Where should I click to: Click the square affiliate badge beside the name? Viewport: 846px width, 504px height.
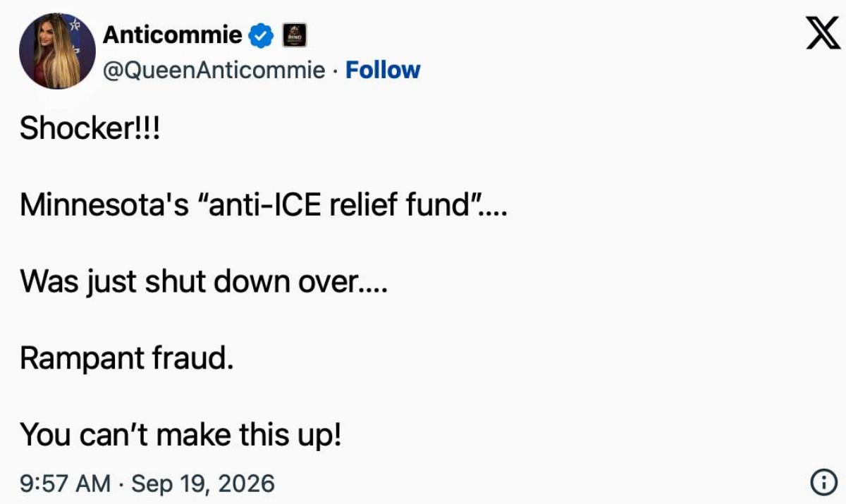click(x=295, y=35)
